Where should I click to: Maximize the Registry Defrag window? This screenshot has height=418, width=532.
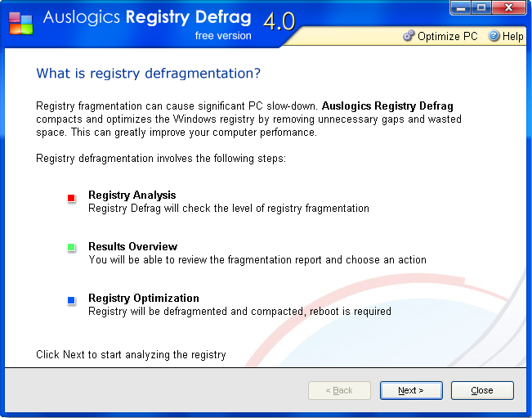(x=481, y=7)
